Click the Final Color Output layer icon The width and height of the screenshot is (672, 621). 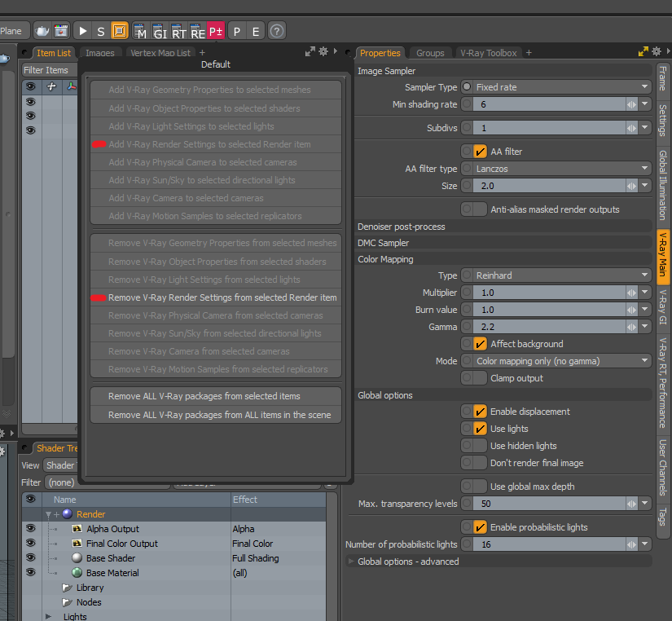(x=77, y=543)
